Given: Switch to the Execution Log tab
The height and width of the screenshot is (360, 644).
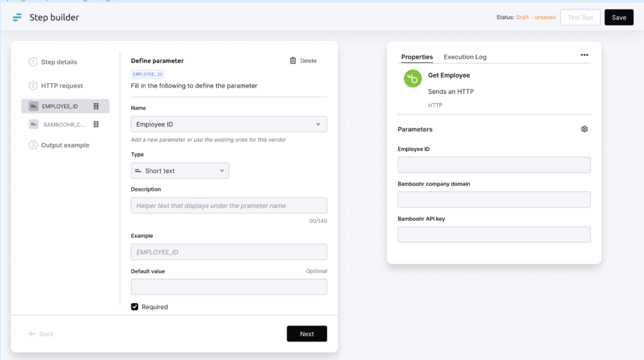Looking at the screenshot, I should [x=465, y=57].
